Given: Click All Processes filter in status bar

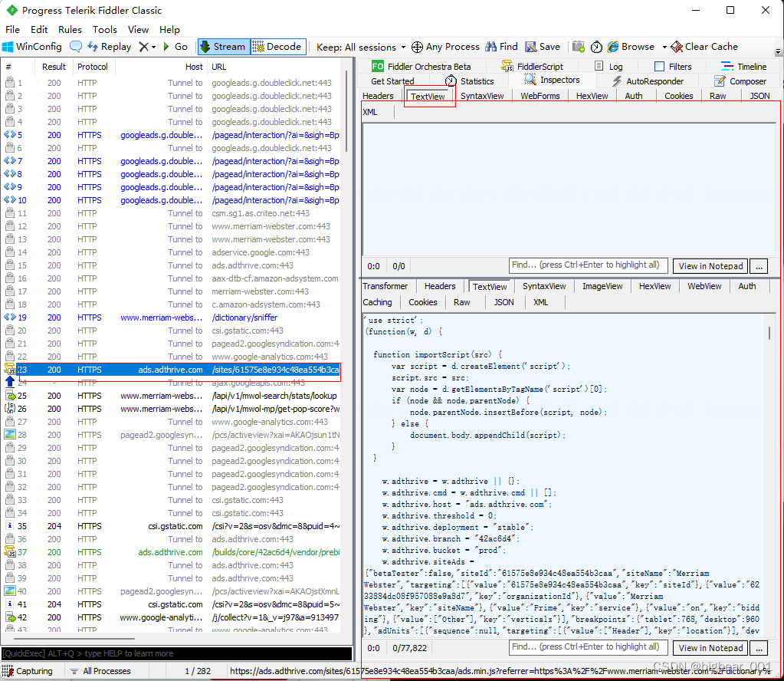Looking at the screenshot, I should tap(100, 671).
